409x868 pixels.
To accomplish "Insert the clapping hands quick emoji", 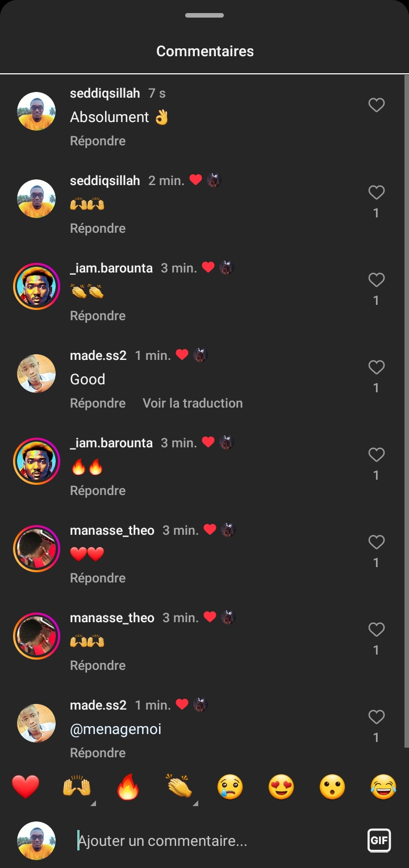I will pyautogui.click(x=179, y=787).
